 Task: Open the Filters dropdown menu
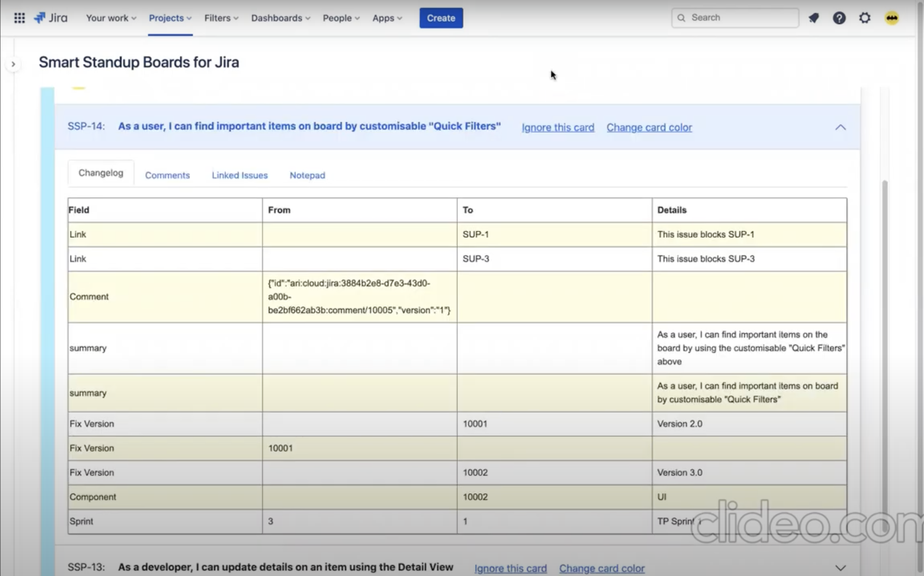[x=221, y=18]
